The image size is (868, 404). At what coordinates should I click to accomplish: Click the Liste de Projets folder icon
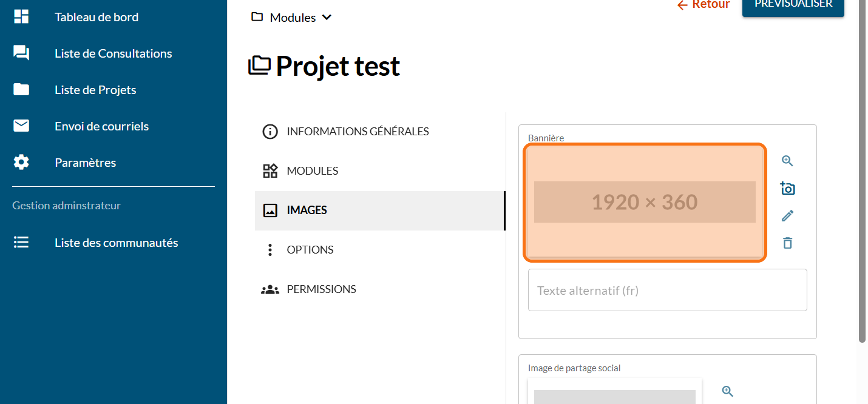(21, 90)
